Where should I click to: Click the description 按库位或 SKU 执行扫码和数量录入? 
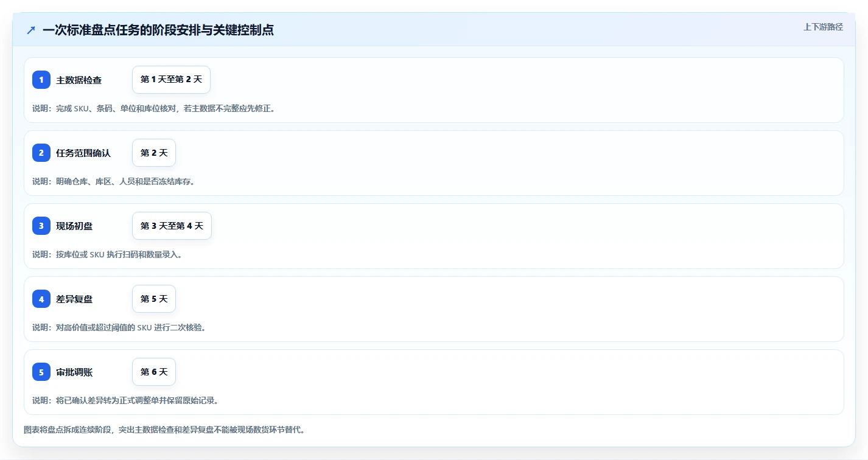pos(107,254)
